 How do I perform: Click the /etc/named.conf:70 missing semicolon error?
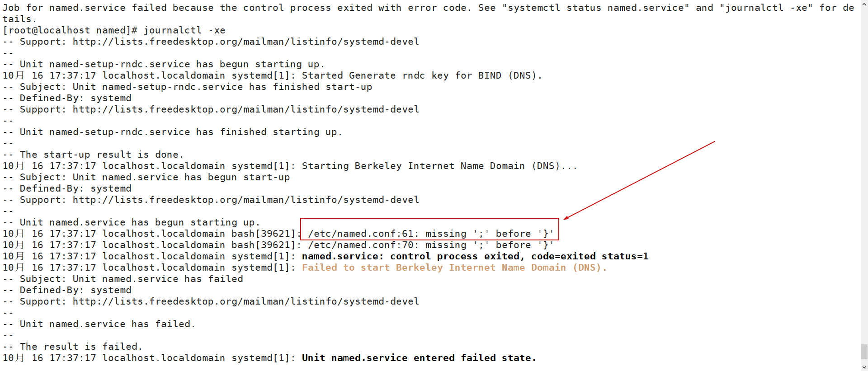click(x=430, y=245)
